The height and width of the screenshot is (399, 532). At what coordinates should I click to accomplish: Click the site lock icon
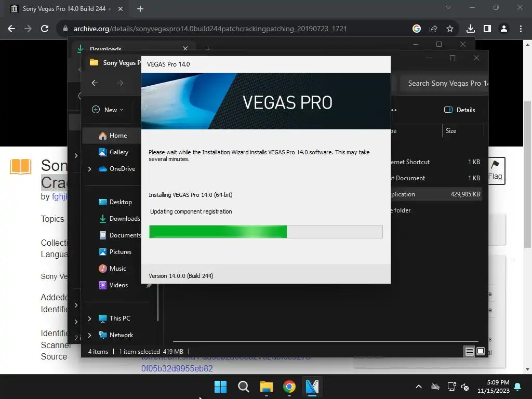(x=65, y=29)
